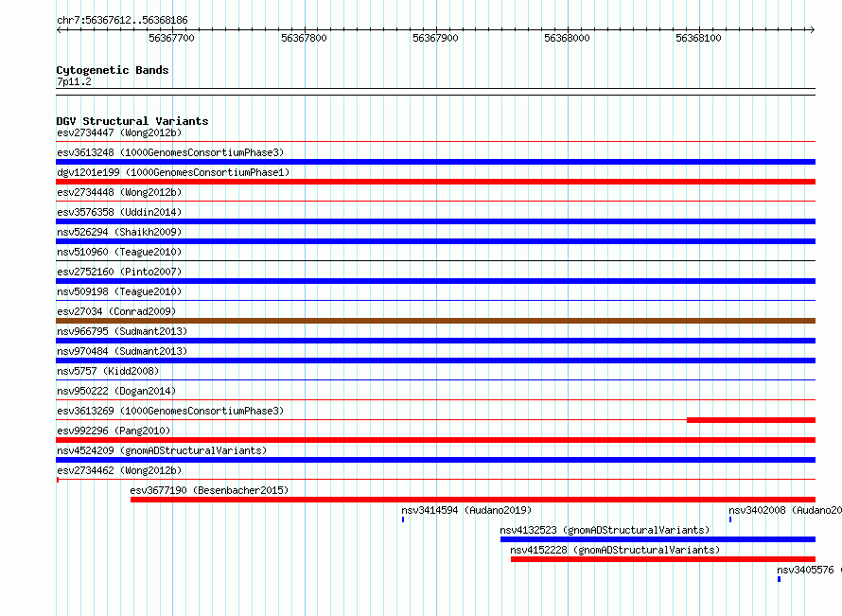Click the small blue marker under nsv3405576
Image resolution: width=842 pixels, height=616 pixels.
click(779, 579)
